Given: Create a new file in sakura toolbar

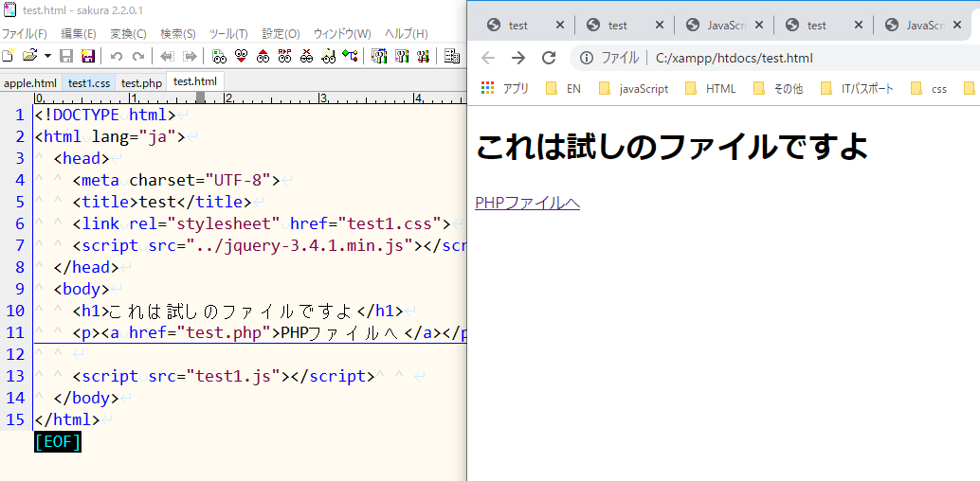Looking at the screenshot, I should click(x=8, y=56).
